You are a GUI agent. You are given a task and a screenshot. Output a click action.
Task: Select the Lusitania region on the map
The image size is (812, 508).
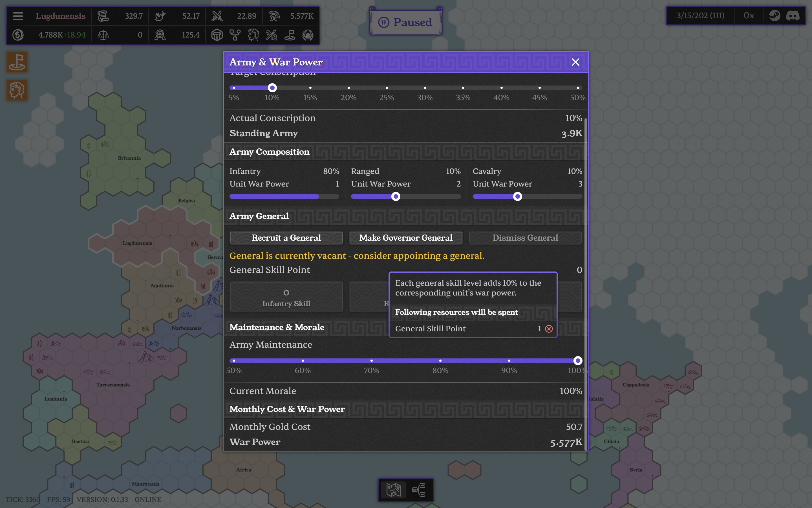[x=56, y=399]
